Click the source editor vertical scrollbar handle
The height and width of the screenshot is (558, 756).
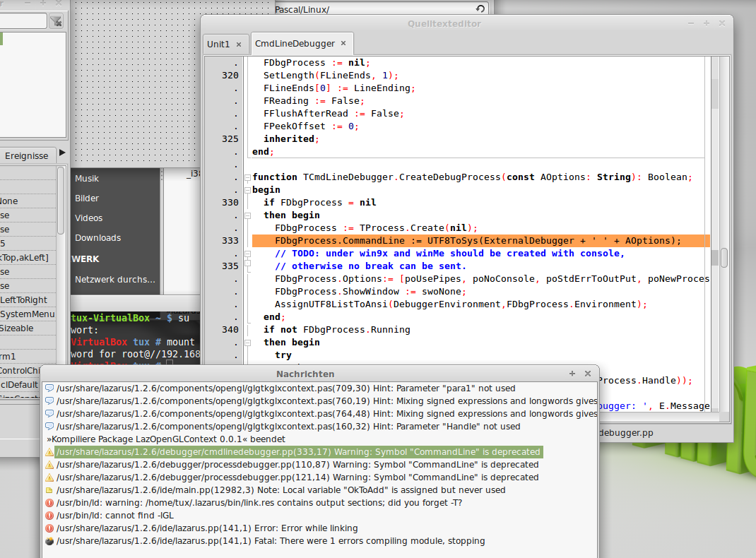[x=723, y=258]
